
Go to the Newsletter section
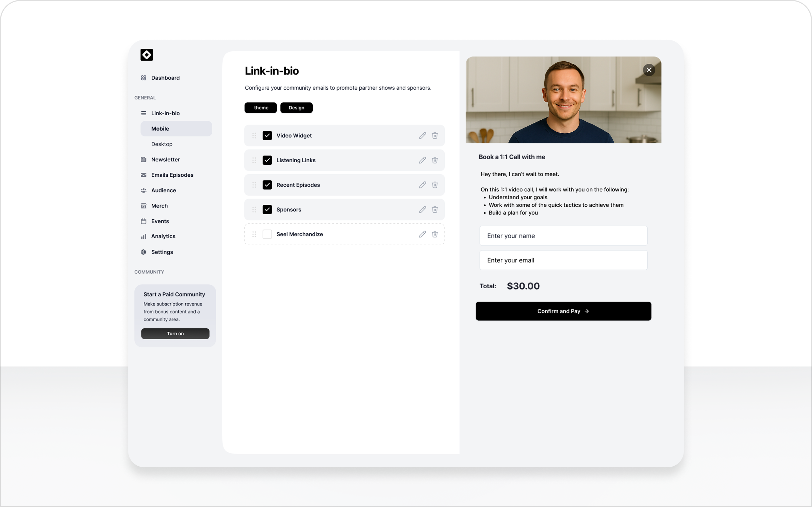point(166,160)
